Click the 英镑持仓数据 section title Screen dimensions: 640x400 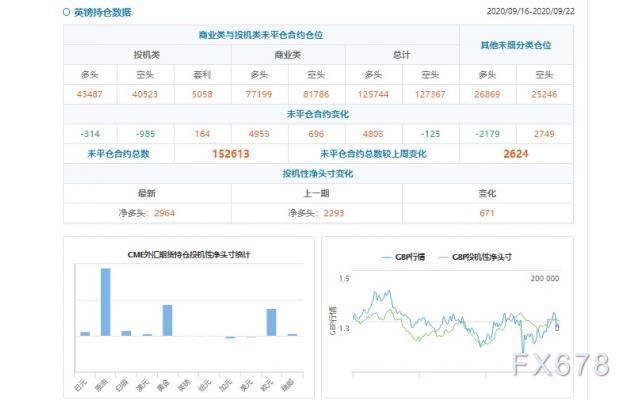point(102,12)
